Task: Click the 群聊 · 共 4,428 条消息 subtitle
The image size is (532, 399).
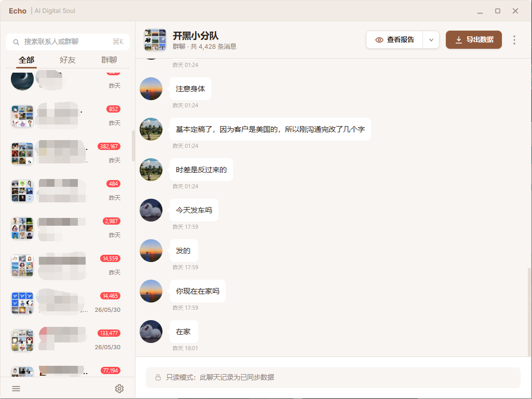Action: (204, 47)
